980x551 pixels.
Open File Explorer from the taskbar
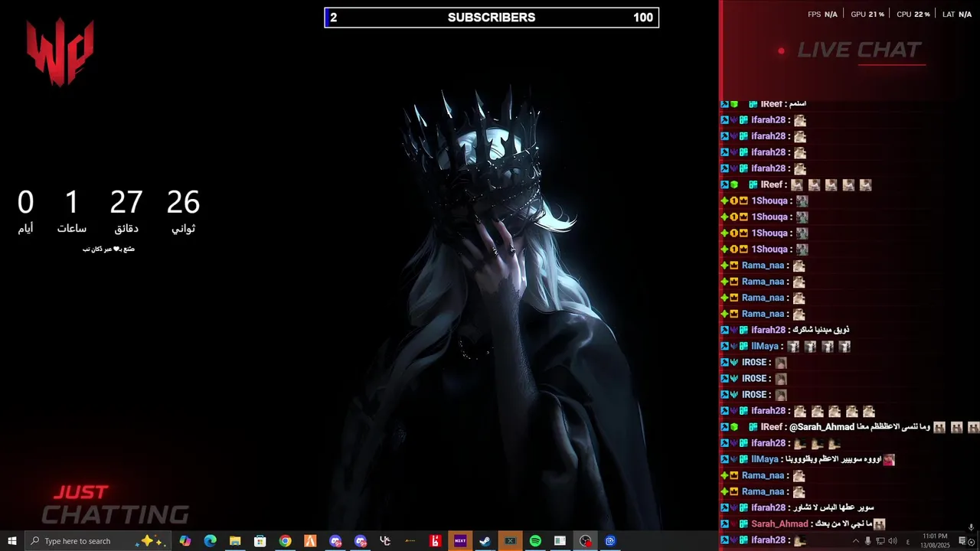pyautogui.click(x=235, y=541)
